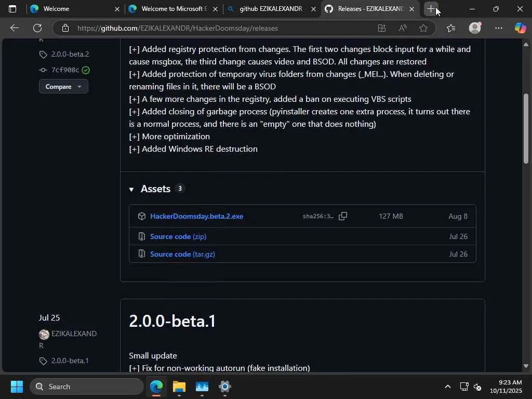View site information lock icon
532x399 pixels.
[x=65, y=28]
